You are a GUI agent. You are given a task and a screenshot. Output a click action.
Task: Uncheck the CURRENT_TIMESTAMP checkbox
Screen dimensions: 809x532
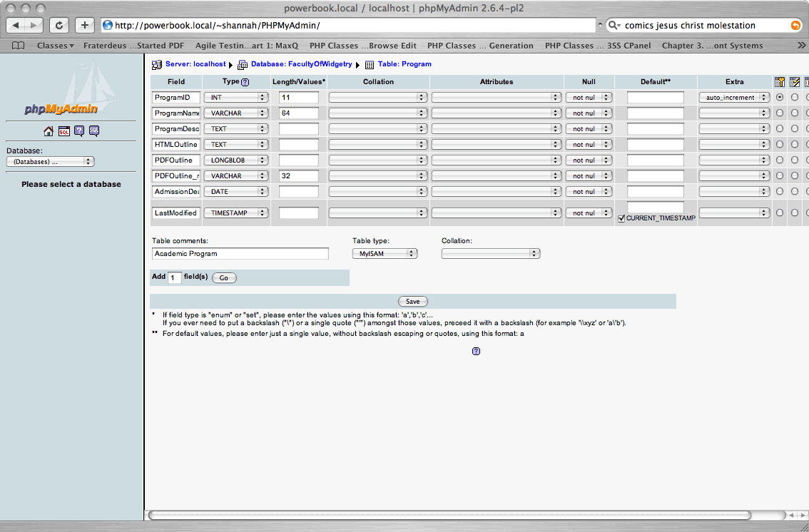point(622,218)
